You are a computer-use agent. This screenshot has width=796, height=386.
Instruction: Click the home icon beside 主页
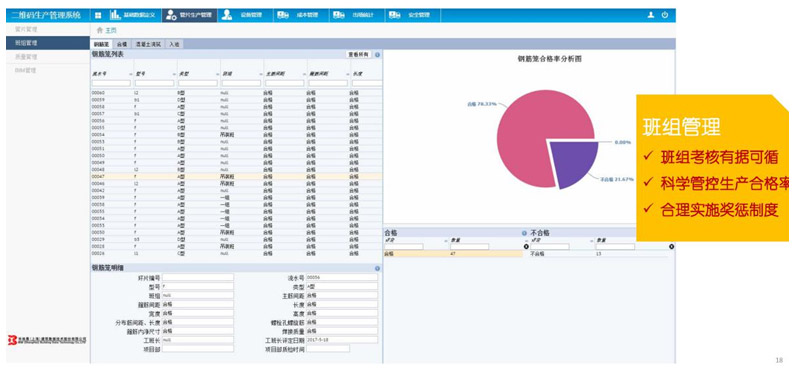tap(100, 30)
